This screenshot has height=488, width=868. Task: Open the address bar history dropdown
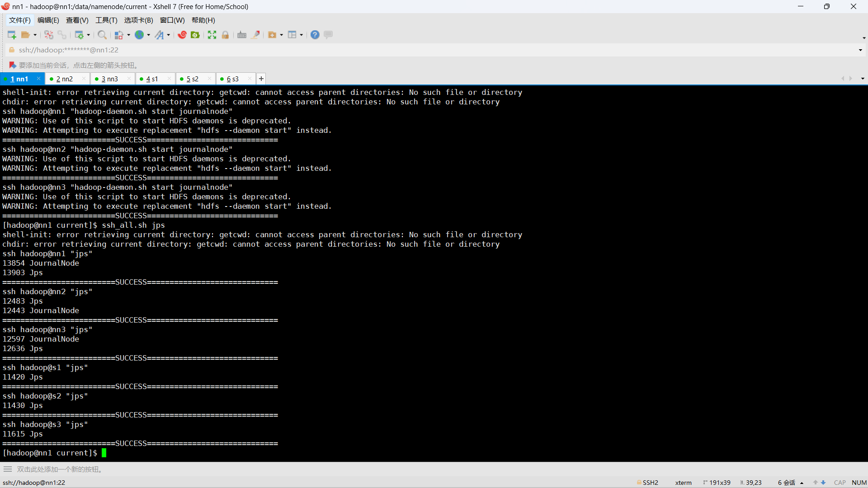(x=860, y=50)
